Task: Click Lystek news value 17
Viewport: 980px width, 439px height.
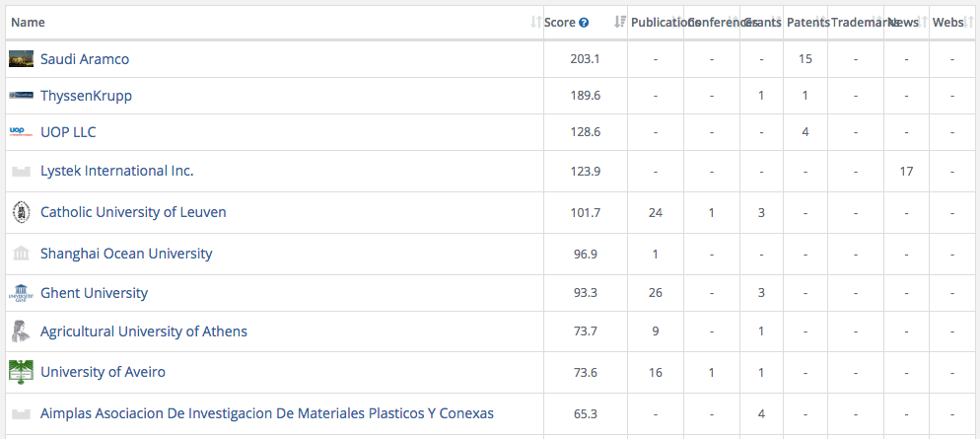Action: point(906,171)
